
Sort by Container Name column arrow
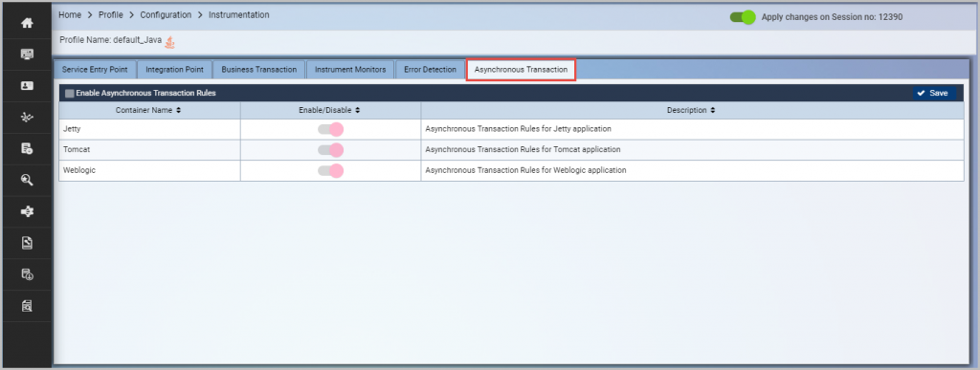pos(179,111)
